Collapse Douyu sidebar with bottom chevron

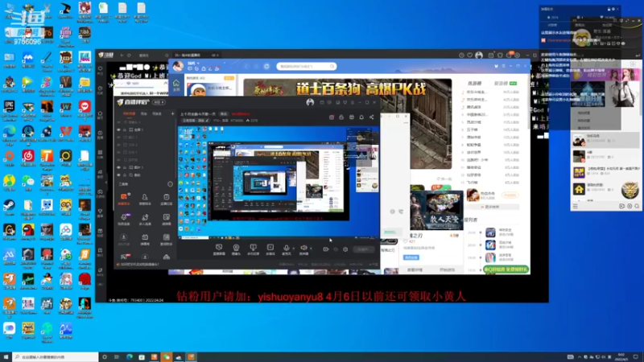click(x=100, y=285)
